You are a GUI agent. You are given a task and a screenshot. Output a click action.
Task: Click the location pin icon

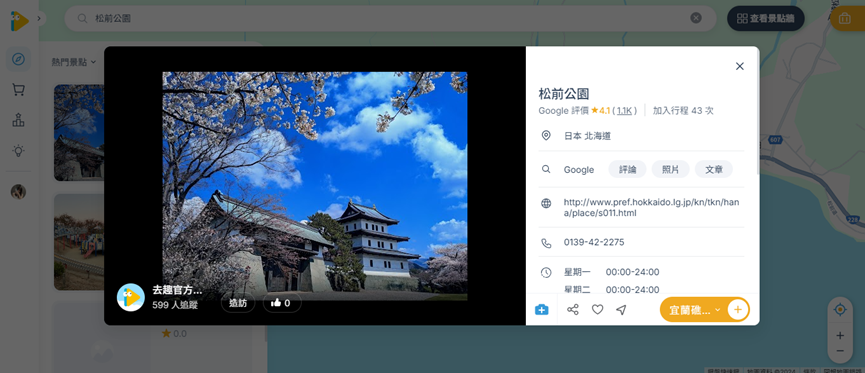tap(546, 135)
